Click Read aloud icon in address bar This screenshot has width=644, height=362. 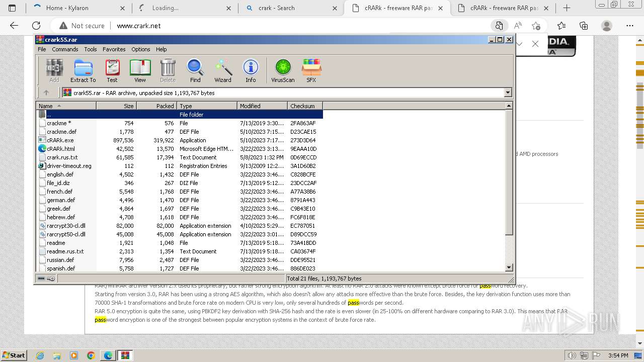[x=518, y=26]
